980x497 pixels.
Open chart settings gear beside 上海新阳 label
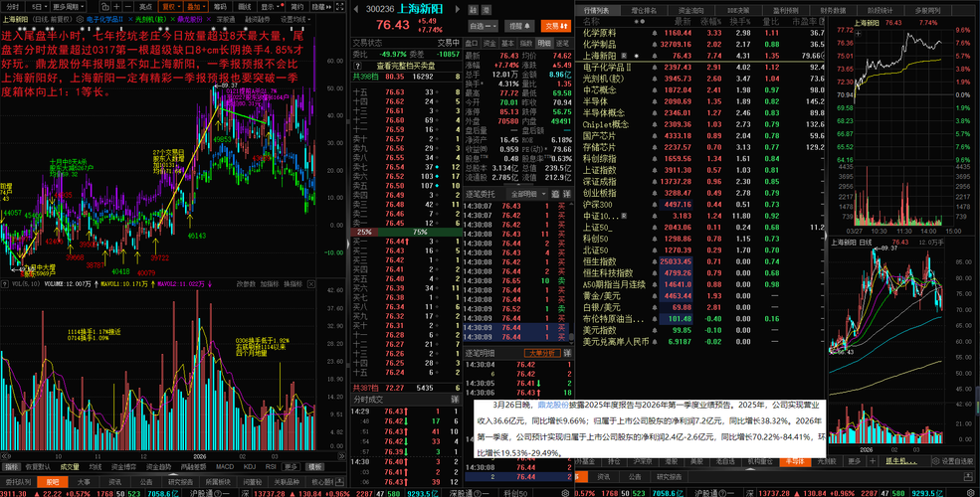pos(80,19)
